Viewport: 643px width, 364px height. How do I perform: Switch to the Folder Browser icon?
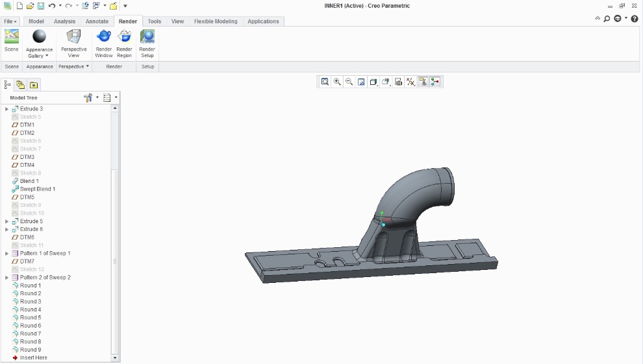click(x=21, y=85)
